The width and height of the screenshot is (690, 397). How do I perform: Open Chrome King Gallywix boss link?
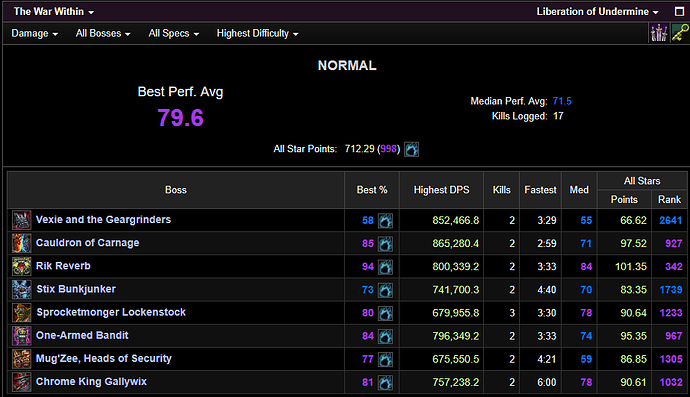[91, 382]
